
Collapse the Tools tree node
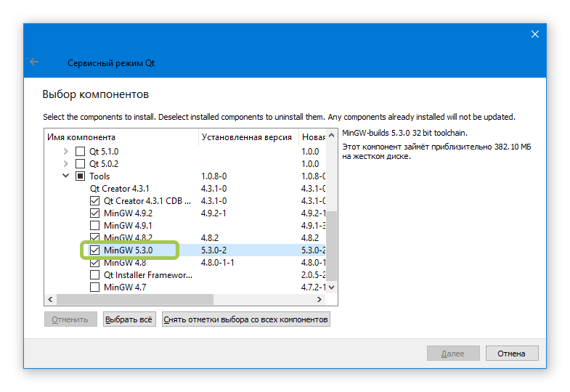point(65,176)
